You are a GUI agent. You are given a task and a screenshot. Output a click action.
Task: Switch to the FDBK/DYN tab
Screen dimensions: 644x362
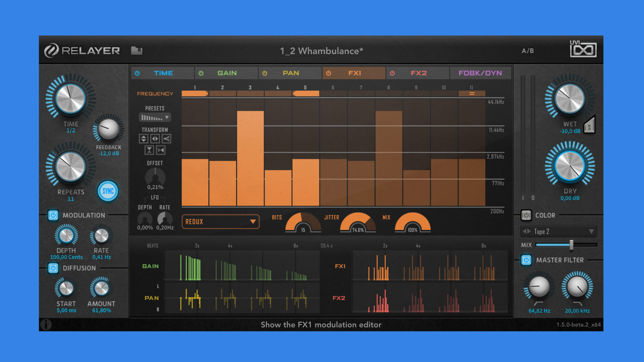(x=480, y=73)
